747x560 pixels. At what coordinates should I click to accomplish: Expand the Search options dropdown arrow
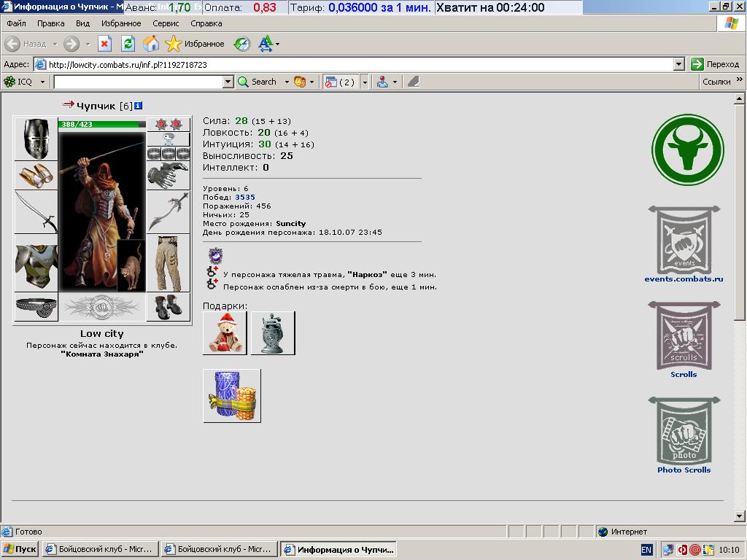(x=287, y=82)
